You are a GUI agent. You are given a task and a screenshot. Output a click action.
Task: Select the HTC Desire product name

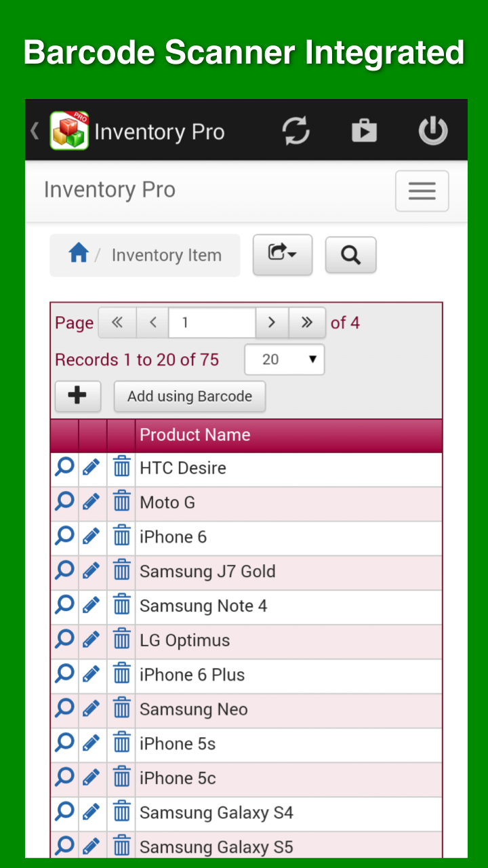pos(183,468)
